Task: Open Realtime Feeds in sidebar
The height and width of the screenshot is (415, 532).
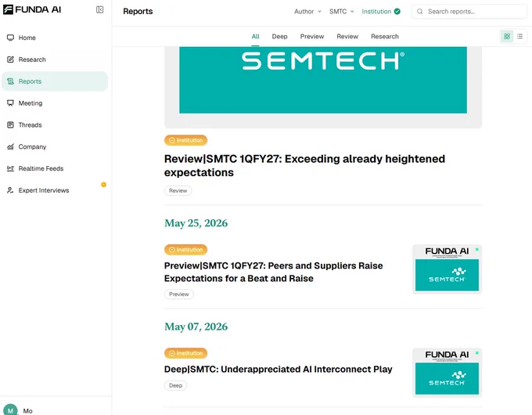Action: [55, 168]
